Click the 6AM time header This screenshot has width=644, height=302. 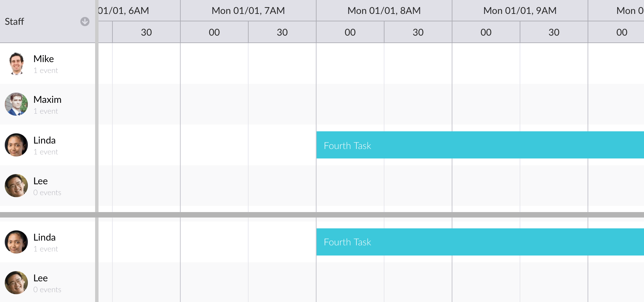[139, 11]
